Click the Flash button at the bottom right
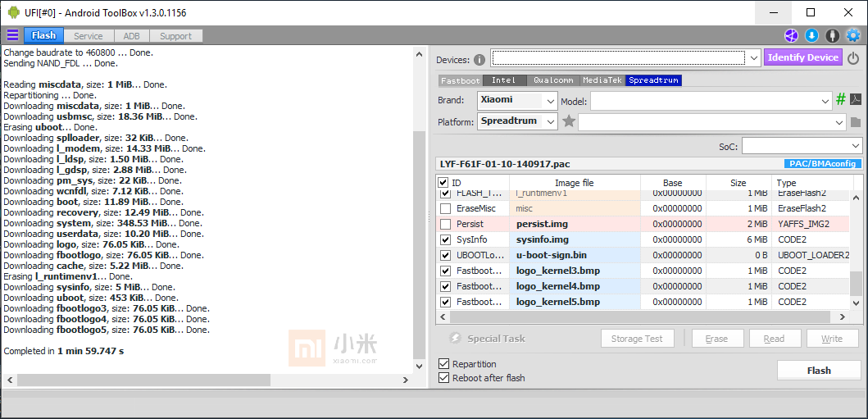This screenshot has height=419, width=868. tap(819, 371)
